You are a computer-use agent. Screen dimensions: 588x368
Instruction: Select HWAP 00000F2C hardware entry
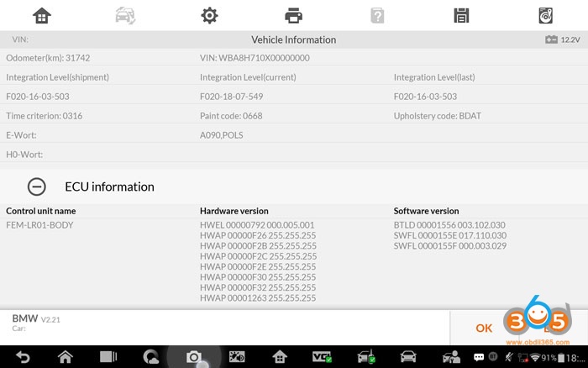tap(259, 256)
